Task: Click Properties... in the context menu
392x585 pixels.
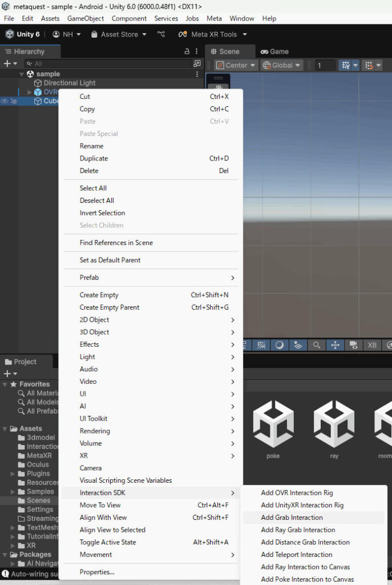Action: (x=151, y=572)
